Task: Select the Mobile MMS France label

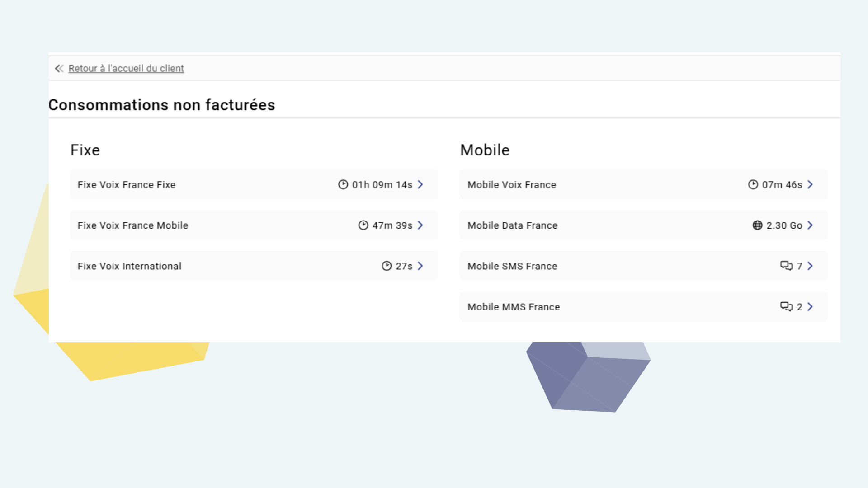Action: 514,307
